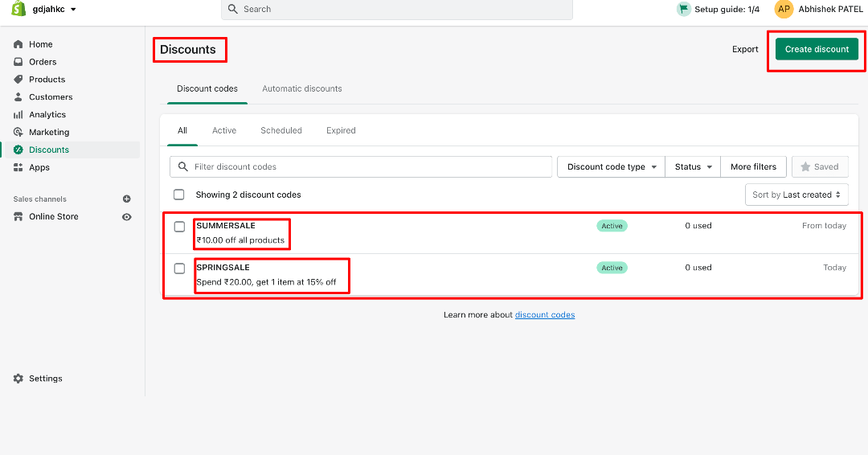Viewport: 868px width, 455px height.
Task: Select the Scheduled filter tab
Action: pos(281,131)
